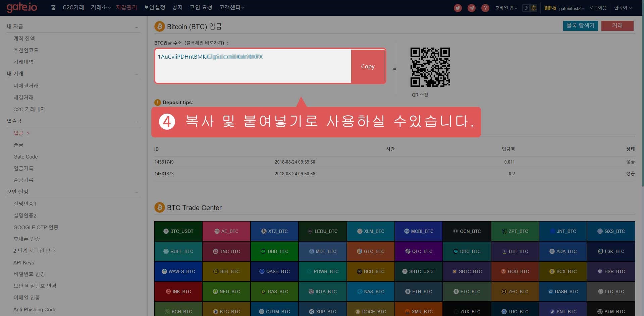Open the BTC_USDT trading pair tile
The image size is (644, 316).
(x=178, y=231)
